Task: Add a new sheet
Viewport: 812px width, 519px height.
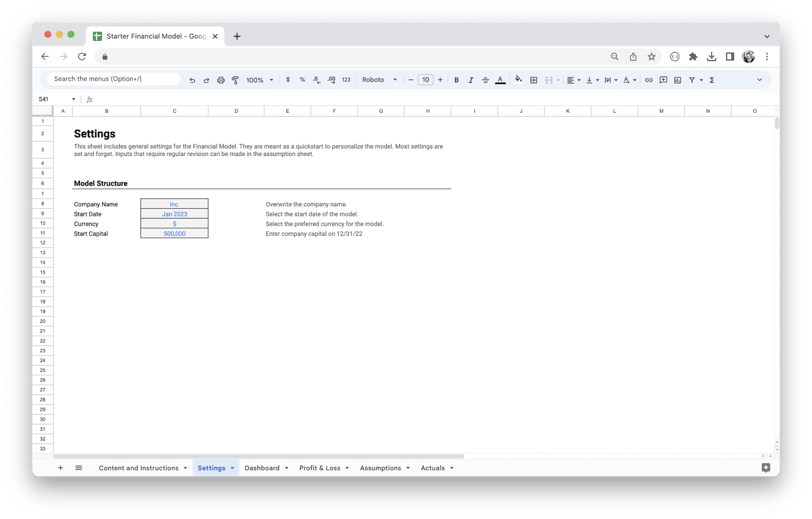Action: 60,468
